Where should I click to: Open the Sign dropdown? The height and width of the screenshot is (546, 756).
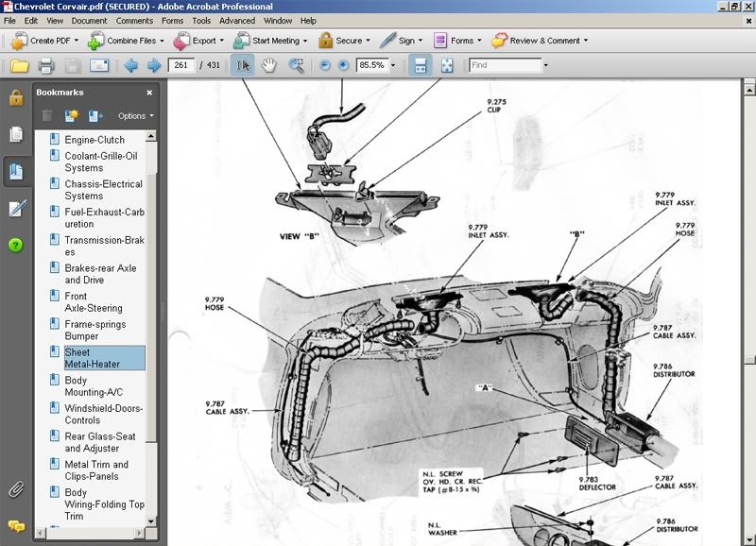click(x=401, y=41)
